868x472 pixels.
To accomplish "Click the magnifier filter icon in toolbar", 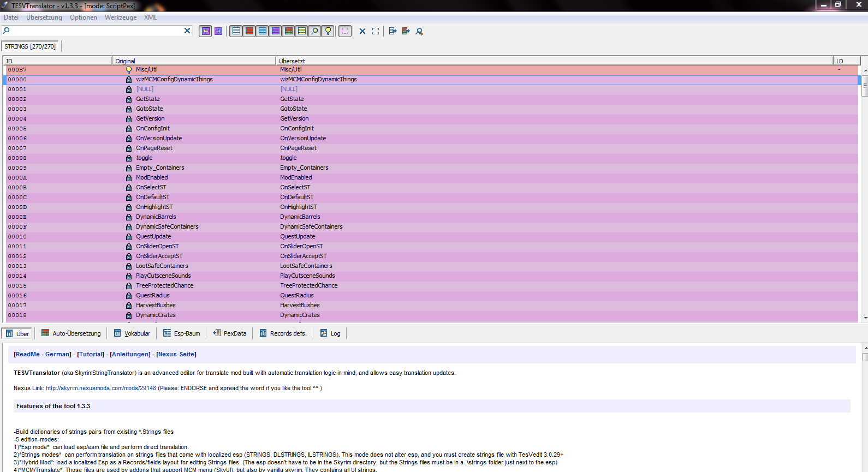I will click(314, 31).
